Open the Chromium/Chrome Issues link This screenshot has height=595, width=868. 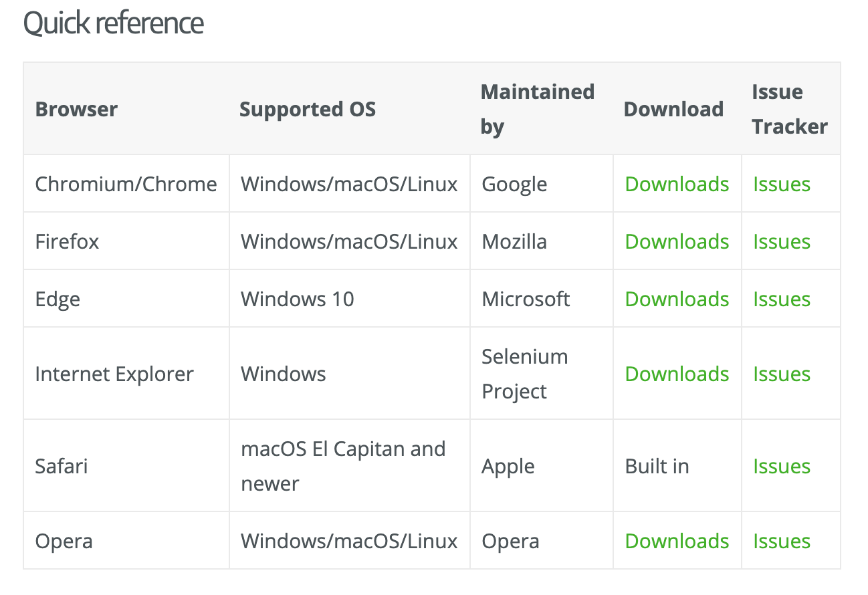[x=782, y=185]
